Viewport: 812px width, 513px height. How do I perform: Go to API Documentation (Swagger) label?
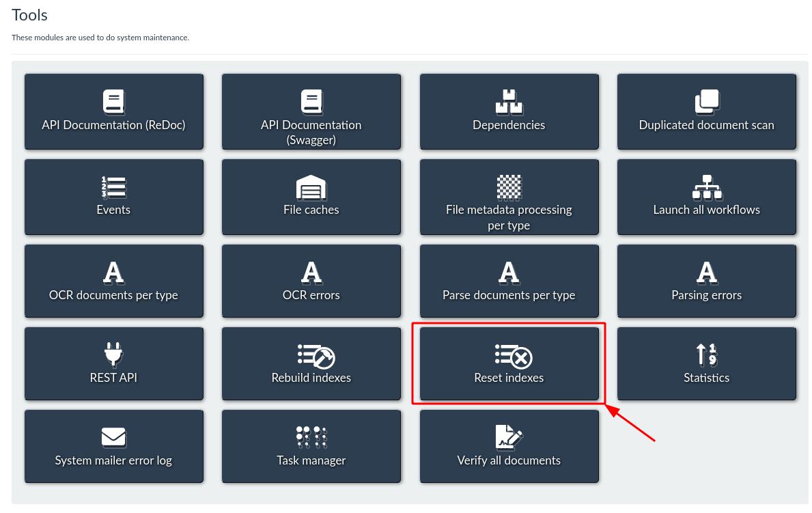click(x=311, y=133)
